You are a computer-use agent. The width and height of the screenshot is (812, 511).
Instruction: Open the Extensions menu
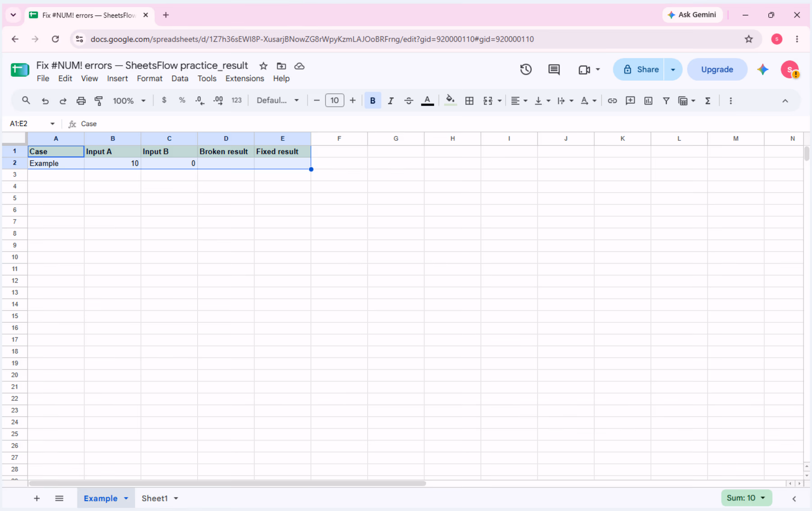point(245,79)
